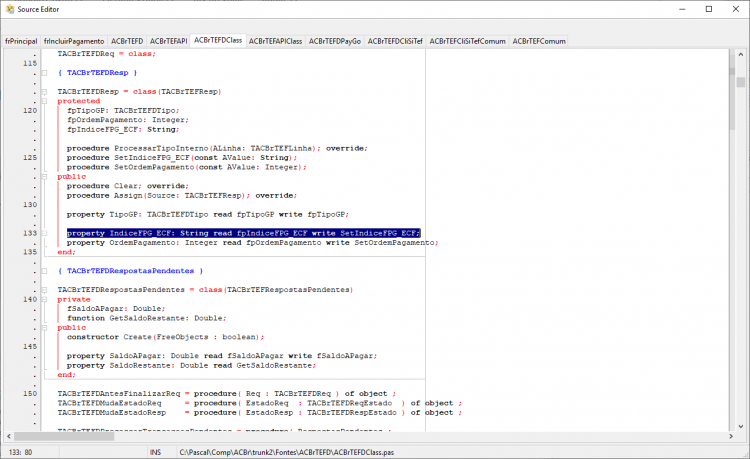Collapse the TACBrTEFDRespostasPendentes class fold

(x=44, y=290)
